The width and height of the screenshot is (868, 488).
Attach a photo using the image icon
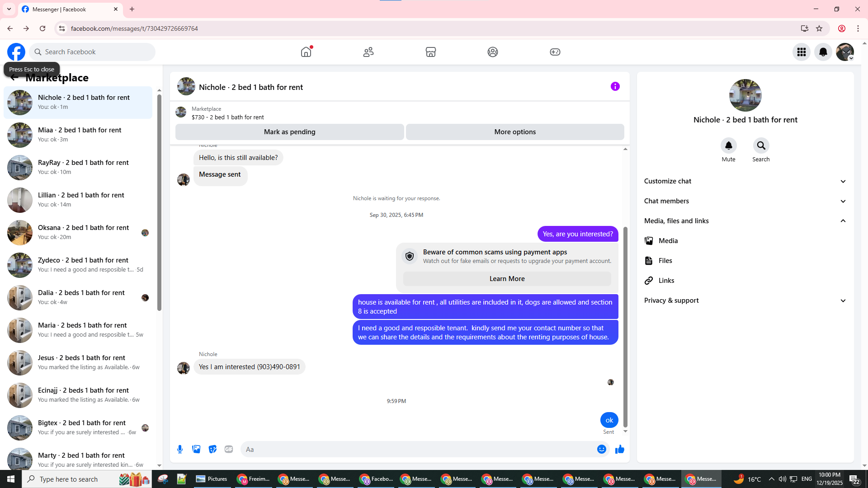point(196,449)
